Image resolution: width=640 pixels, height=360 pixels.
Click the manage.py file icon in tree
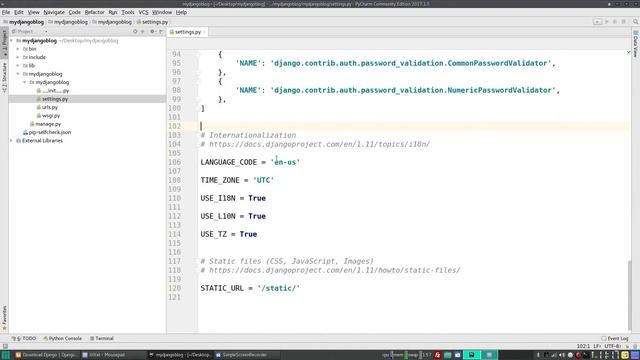pos(32,124)
